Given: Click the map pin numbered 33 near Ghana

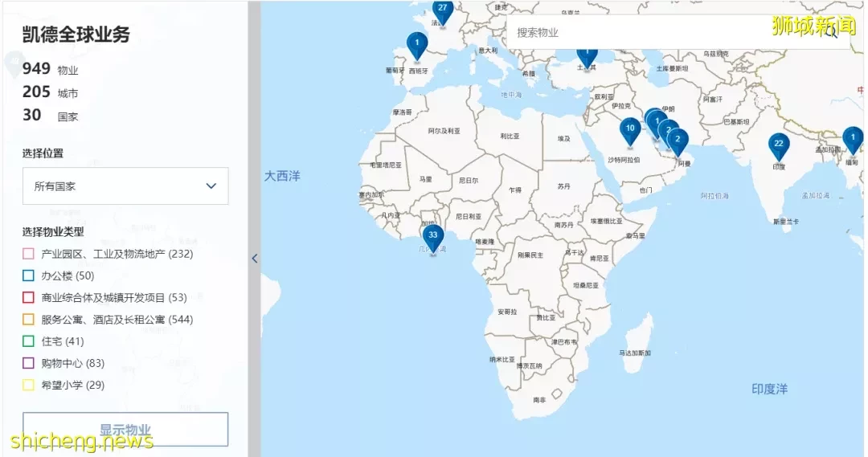Looking at the screenshot, I should click(433, 239).
